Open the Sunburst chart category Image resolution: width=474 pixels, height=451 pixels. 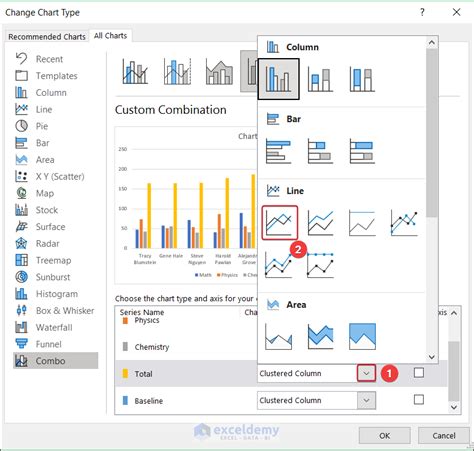click(56, 277)
